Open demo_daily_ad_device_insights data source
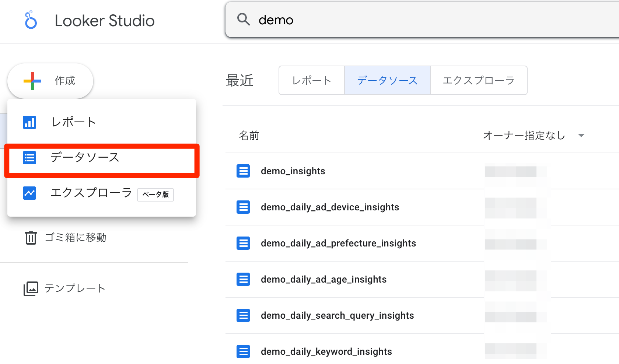The height and width of the screenshot is (364, 619). [329, 207]
